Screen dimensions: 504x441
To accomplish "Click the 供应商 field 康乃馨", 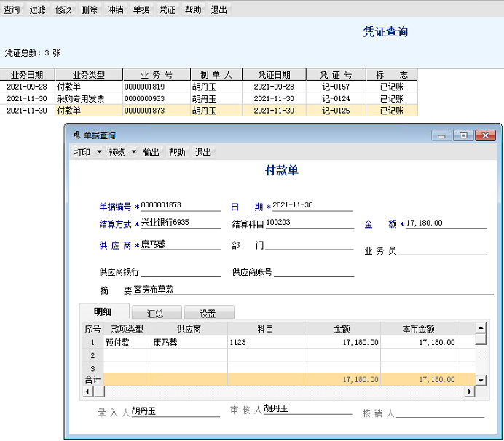I will 181,245.
